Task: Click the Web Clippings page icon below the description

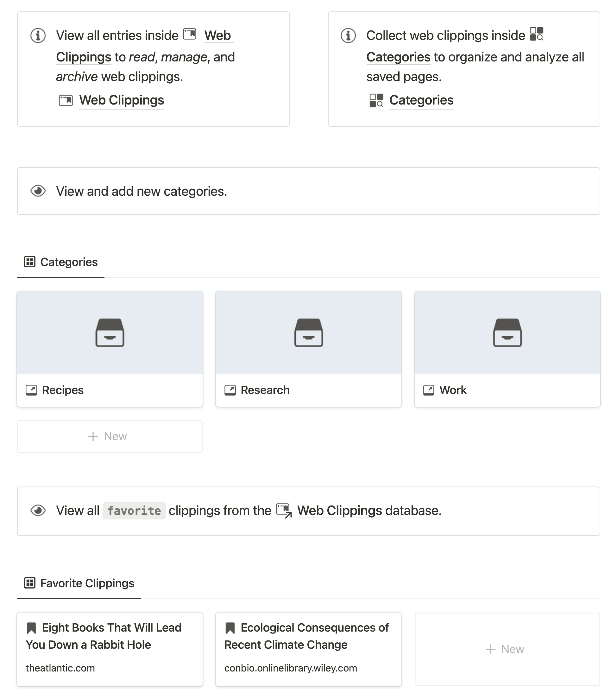Action: [66, 101]
